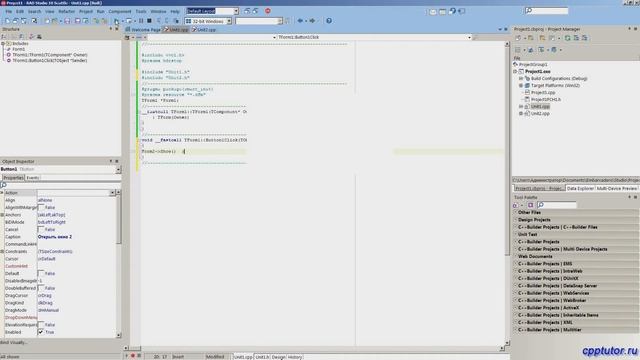Open the Button1 component selector dropdown
Viewport: 640px width, 360px height.
[x=118, y=169]
